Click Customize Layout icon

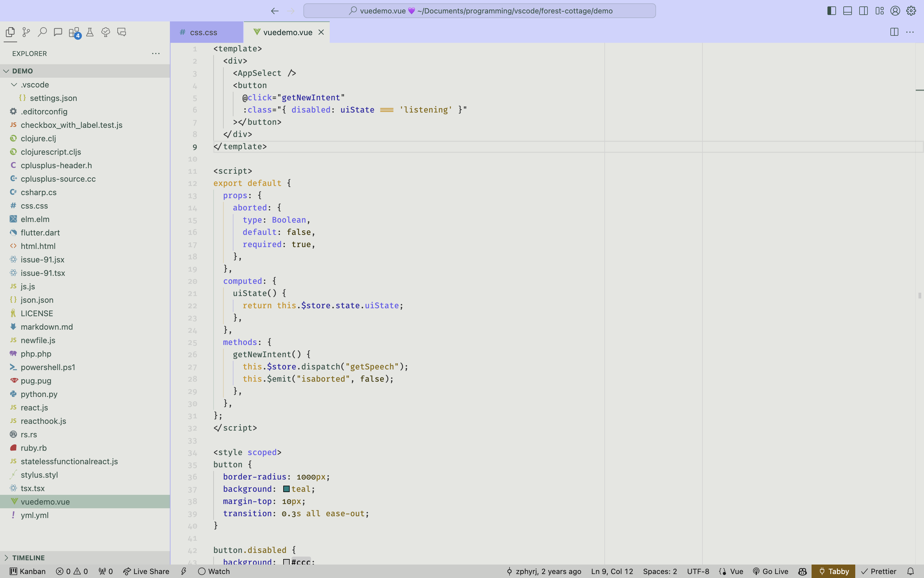pos(879,11)
